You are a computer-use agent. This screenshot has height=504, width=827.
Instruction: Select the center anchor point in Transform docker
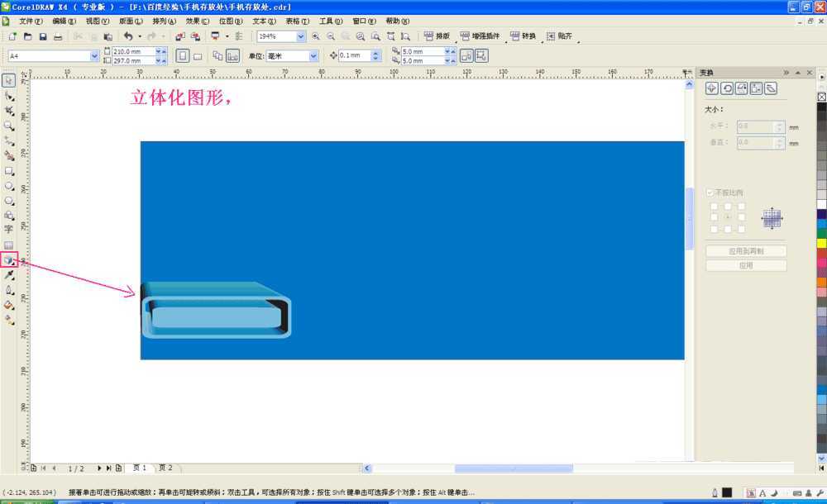point(727,217)
